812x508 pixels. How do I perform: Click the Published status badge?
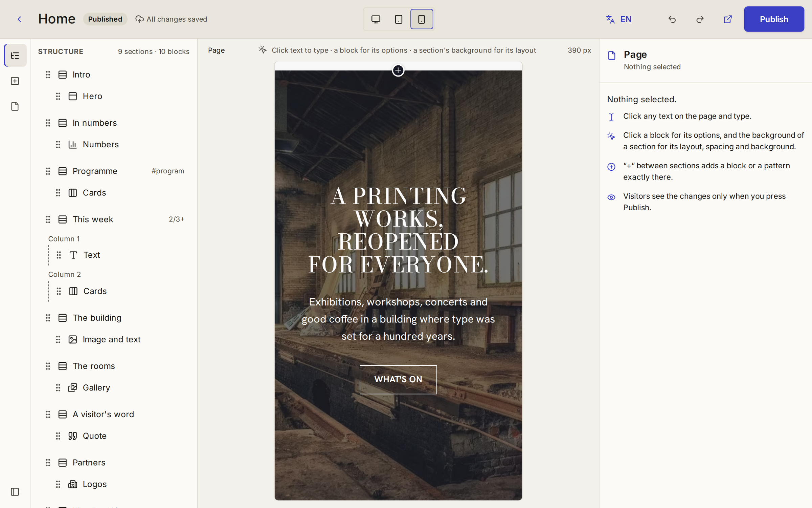(105, 19)
